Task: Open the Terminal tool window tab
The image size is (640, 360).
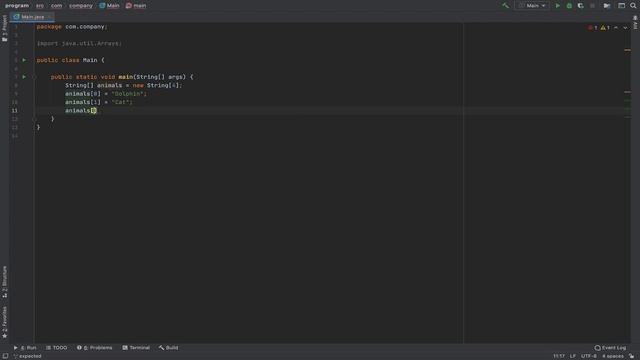Action: click(136, 348)
